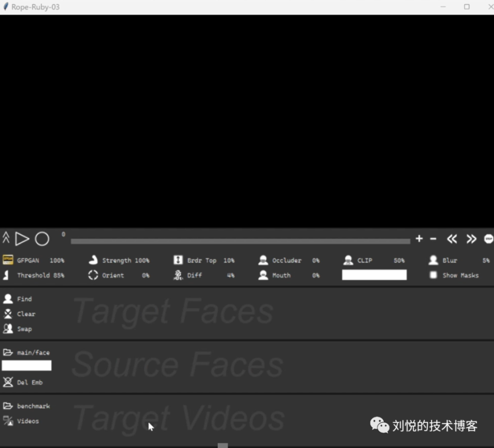This screenshot has height=448, width=494.
Task: Click the video timeline slider bar
Action: pos(240,241)
